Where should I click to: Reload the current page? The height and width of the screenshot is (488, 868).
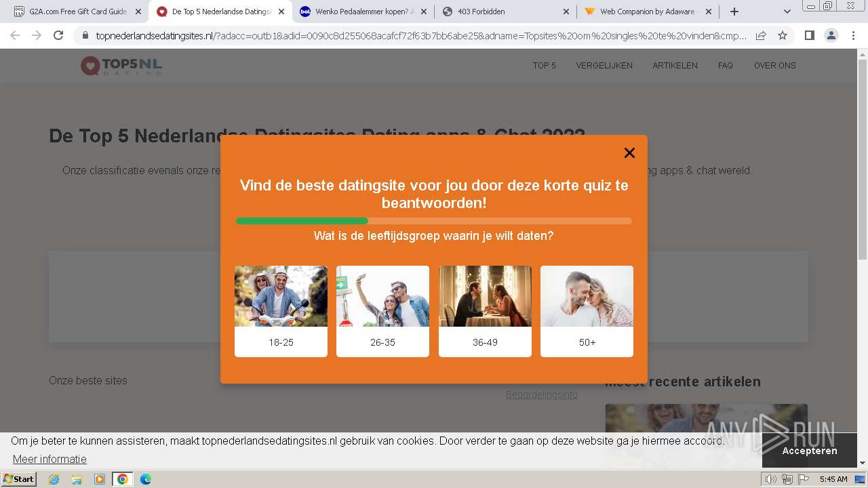coord(58,35)
